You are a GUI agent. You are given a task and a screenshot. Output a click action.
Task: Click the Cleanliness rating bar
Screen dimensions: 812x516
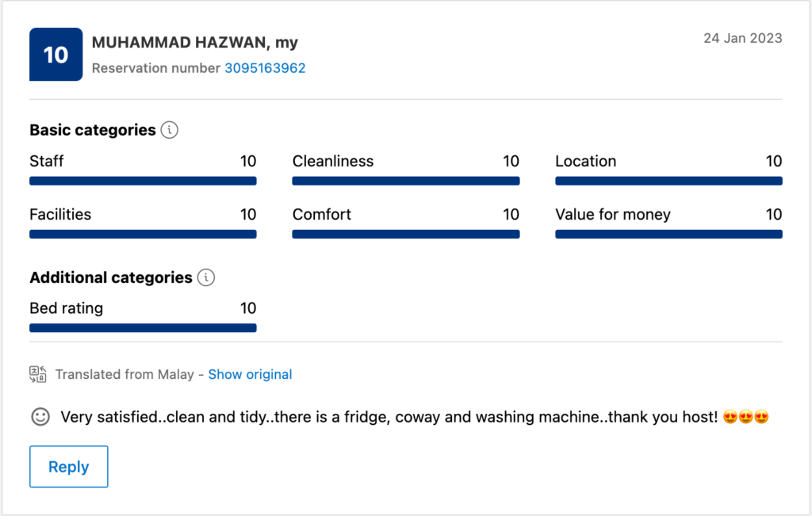pos(406,181)
